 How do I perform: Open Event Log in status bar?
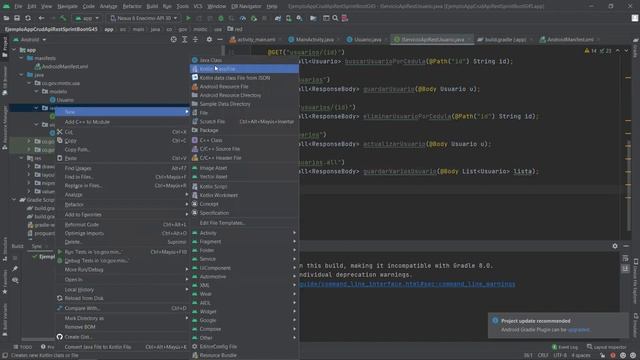[x=564, y=347]
